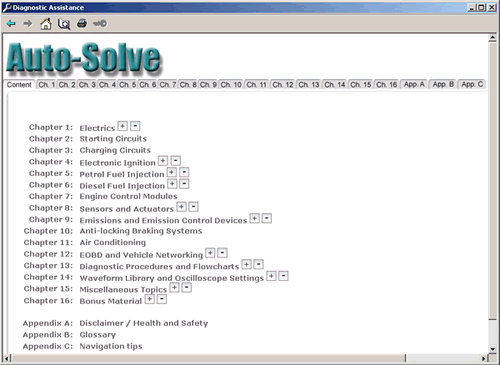Viewport: 500px width, 365px height.
Task: Open Disclaimer / Health and Safety link
Action: pyautogui.click(x=144, y=323)
